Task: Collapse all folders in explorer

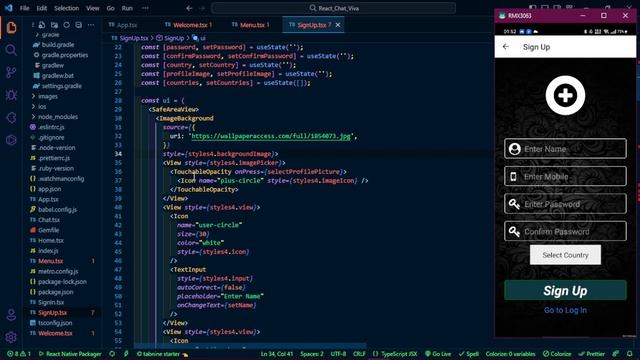Action: coord(78,25)
